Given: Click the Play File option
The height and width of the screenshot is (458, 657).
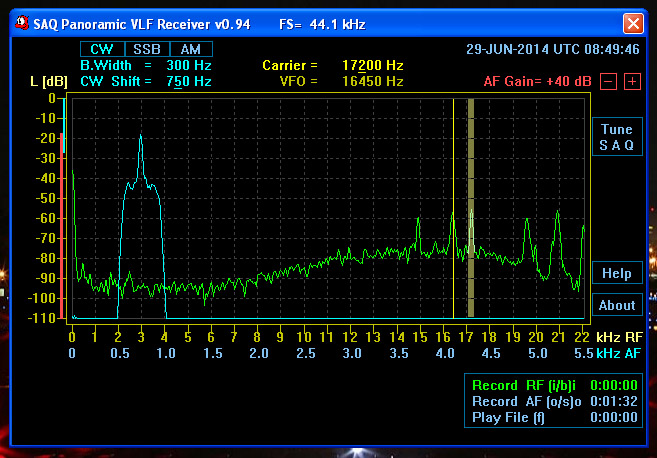Looking at the screenshot, I should pos(507,417).
